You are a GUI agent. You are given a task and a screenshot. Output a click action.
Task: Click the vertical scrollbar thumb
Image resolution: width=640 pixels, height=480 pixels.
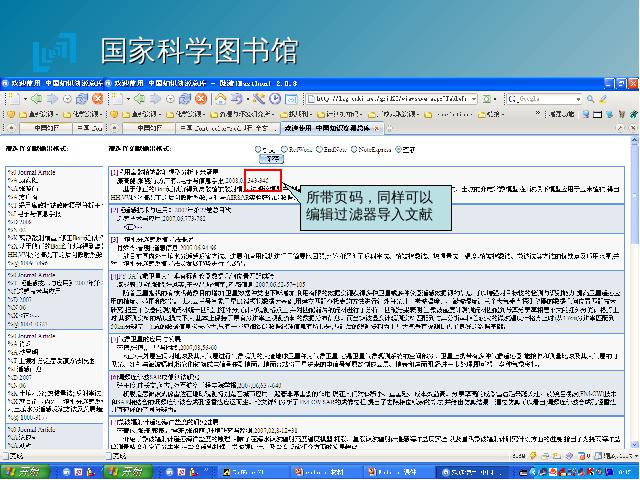[634, 195]
